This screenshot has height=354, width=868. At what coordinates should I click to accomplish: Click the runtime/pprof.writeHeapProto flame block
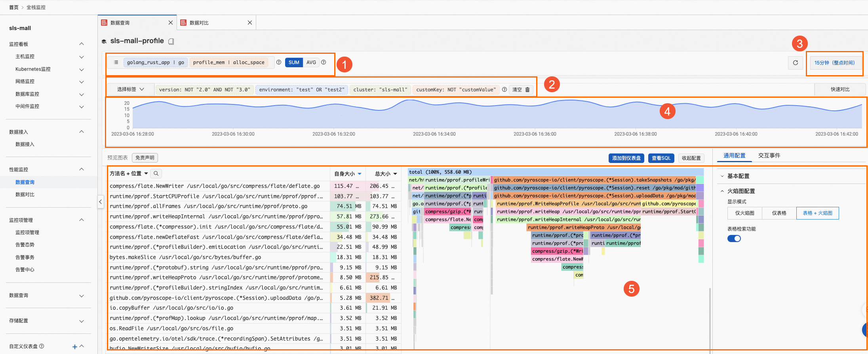[x=584, y=227]
